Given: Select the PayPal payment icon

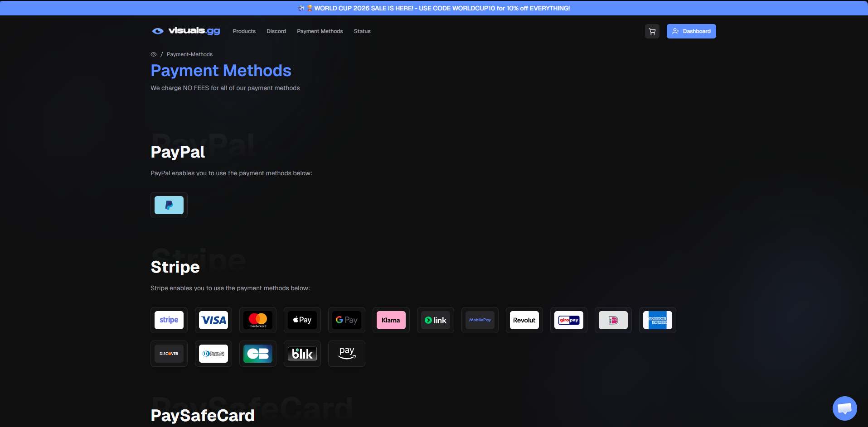Looking at the screenshot, I should pos(169,205).
